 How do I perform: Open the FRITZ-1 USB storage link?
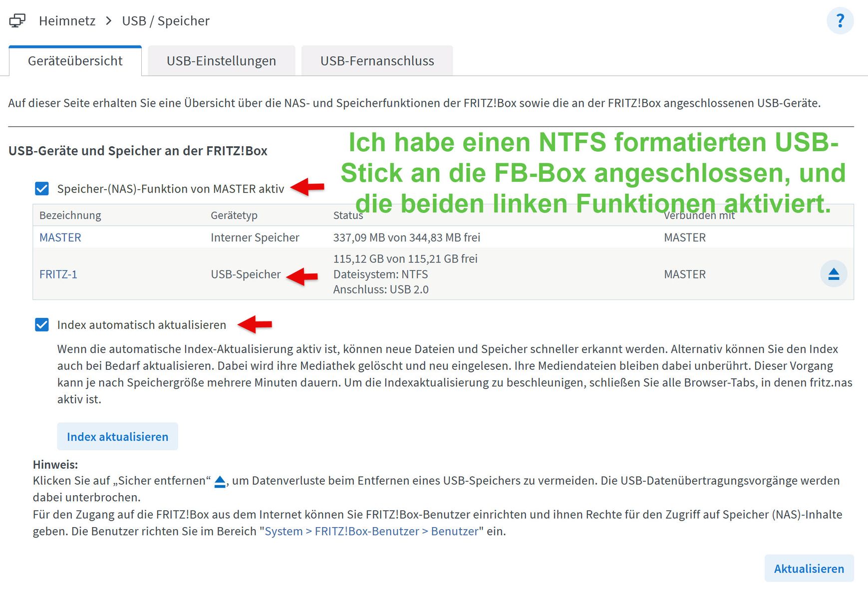[x=58, y=275]
